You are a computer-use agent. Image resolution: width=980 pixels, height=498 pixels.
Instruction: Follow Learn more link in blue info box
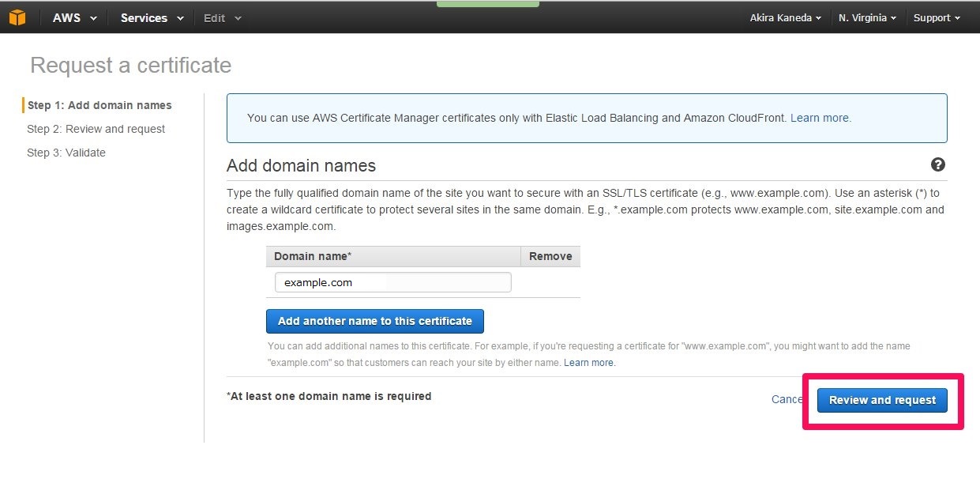(x=820, y=118)
